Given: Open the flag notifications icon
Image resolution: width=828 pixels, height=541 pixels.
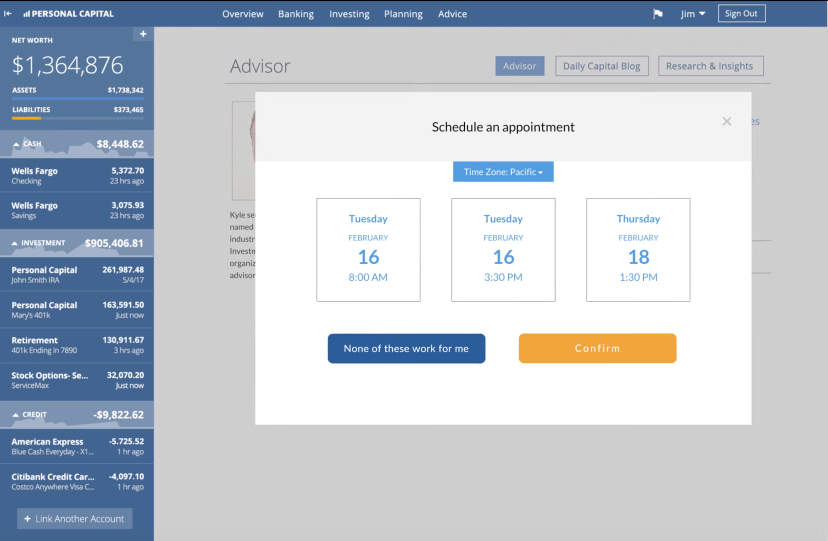Looking at the screenshot, I should pyautogui.click(x=657, y=14).
